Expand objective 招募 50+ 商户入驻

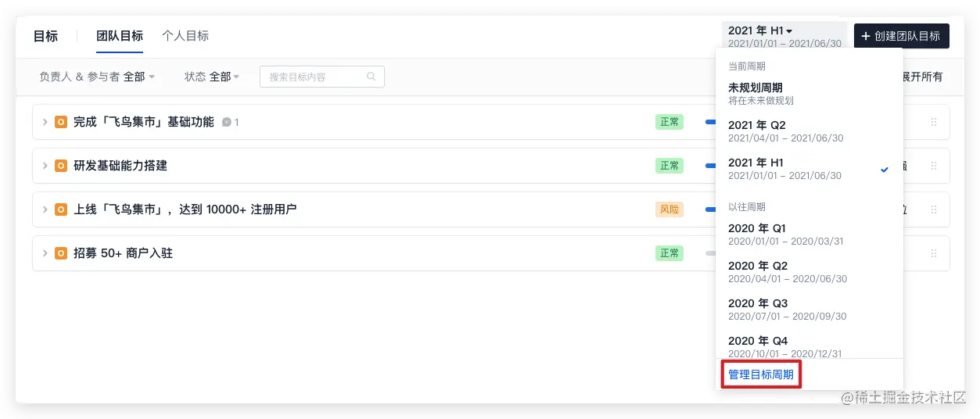45,253
